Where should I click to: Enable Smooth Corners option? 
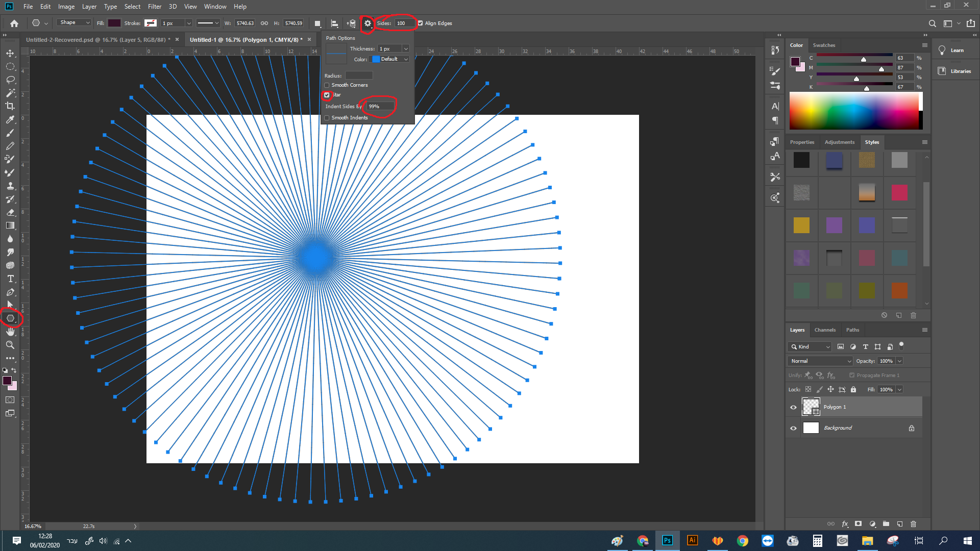click(x=327, y=85)
